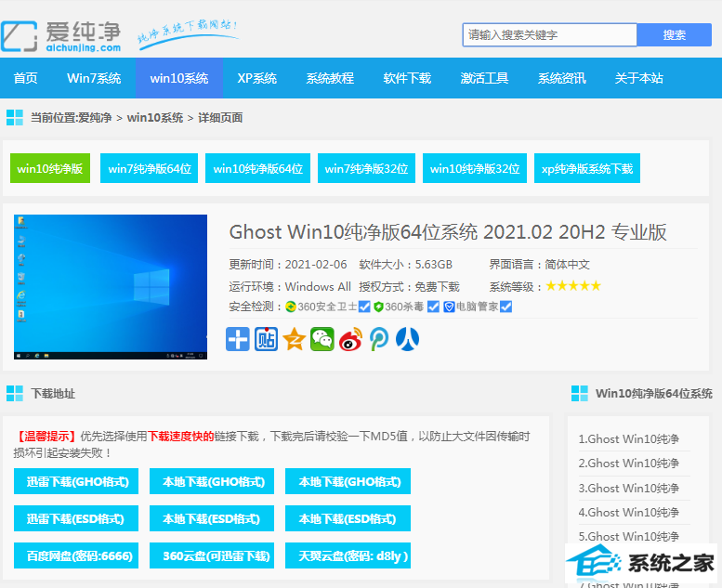Click the Ghost Win10纯净版64位系统 title

tap(448, 232)
